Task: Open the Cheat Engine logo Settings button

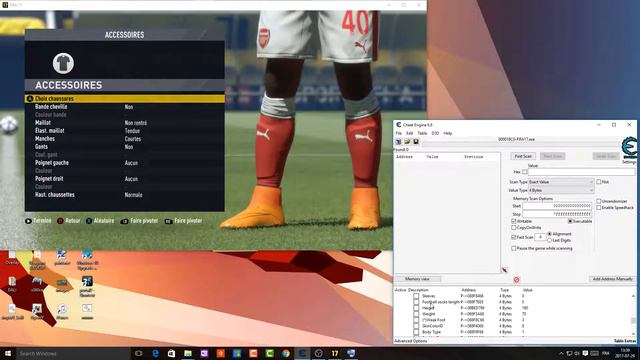Action: click(x=629, y=149)
